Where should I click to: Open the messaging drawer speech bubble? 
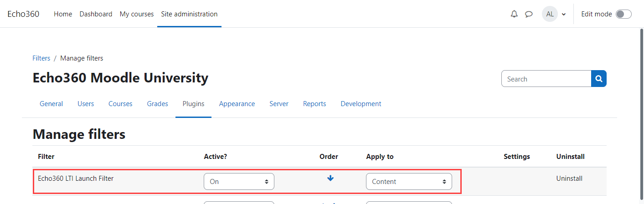click(x=529, y=14)
